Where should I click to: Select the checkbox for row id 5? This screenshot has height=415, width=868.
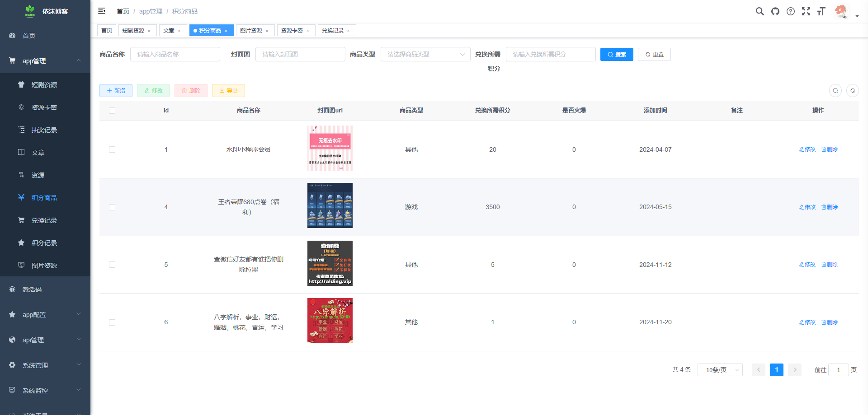112,265
